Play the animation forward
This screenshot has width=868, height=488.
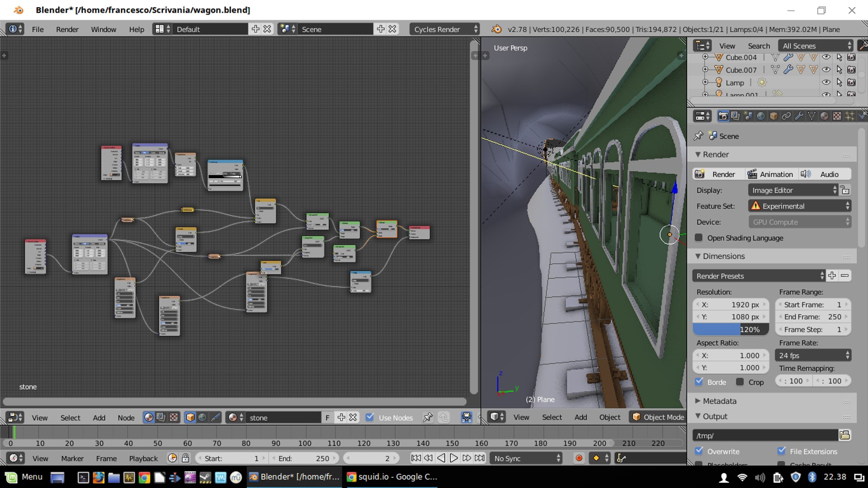(453, 458)
